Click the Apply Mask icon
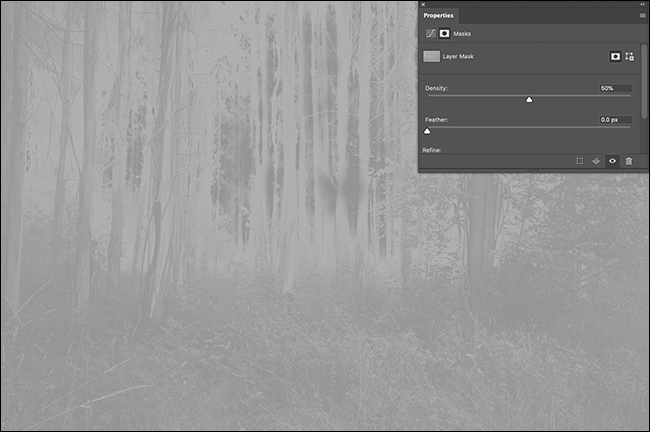The height and width of the screenshot is (432, 650). click(x=596, y=161)
